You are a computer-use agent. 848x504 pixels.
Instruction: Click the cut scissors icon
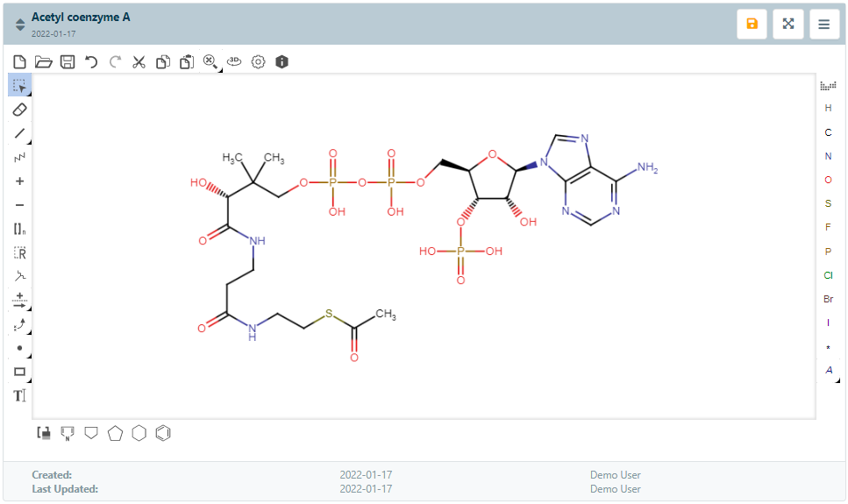(x=139, y=61)
